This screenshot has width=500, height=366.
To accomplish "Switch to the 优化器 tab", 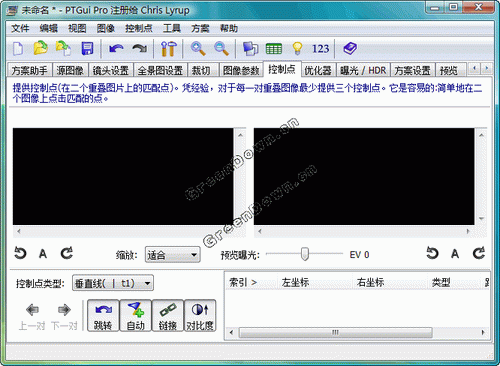I will pyautogui.click(x=317, y=70).
